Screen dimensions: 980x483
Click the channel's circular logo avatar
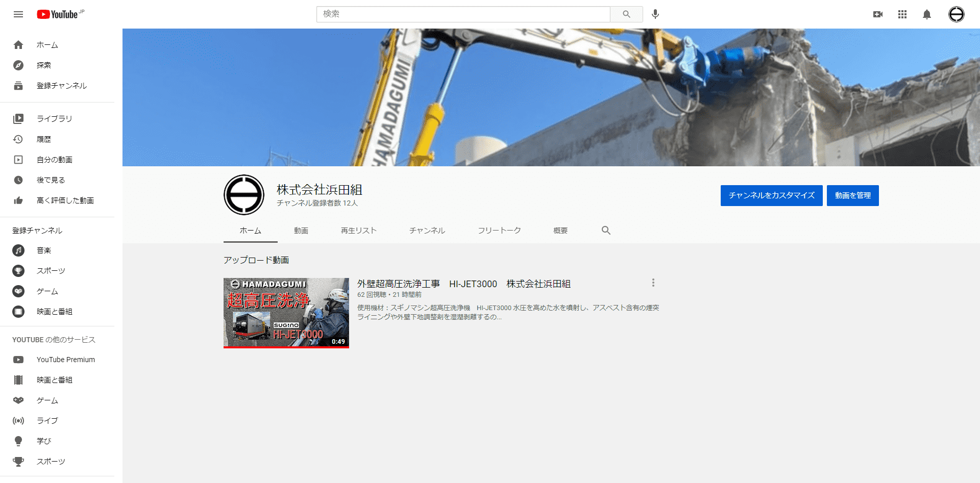[244, 195]
